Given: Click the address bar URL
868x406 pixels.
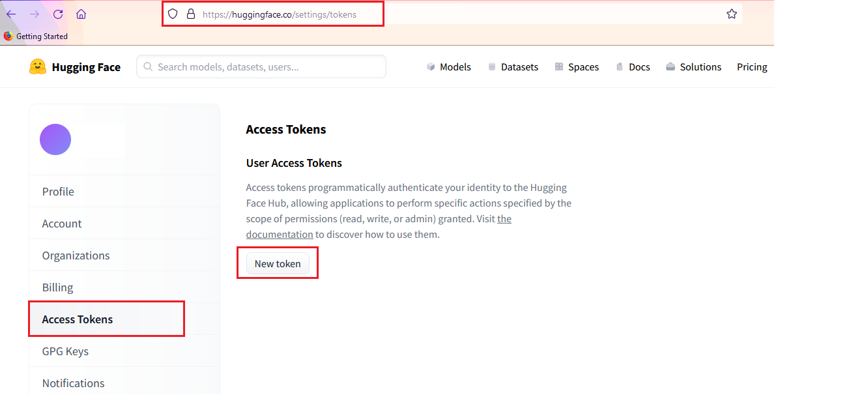Looking at the screenshot, I should click(280, 14).
